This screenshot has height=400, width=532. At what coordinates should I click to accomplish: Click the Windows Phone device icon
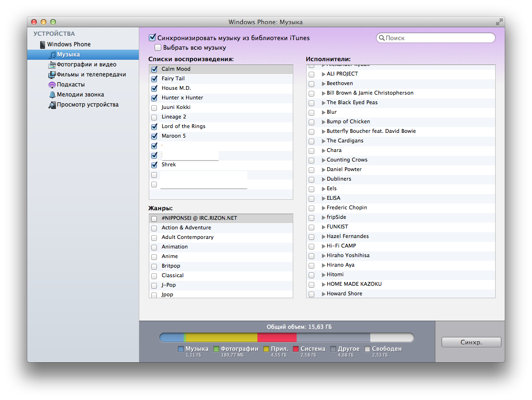coord(43,44)
